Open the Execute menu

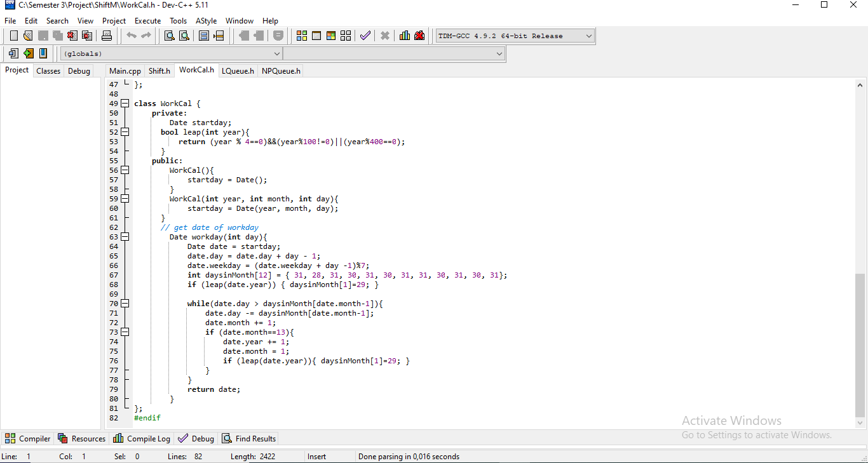click(148, 21)
